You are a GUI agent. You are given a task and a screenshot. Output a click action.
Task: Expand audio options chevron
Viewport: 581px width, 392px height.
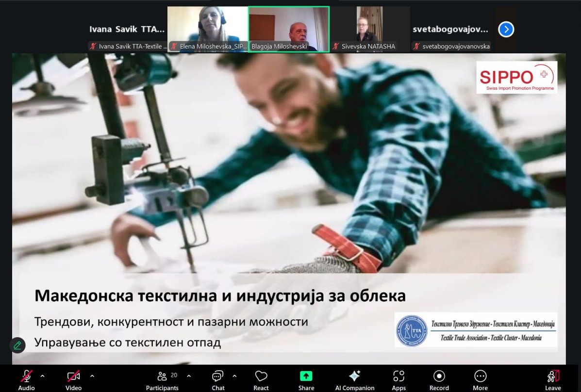click(42, 376)
